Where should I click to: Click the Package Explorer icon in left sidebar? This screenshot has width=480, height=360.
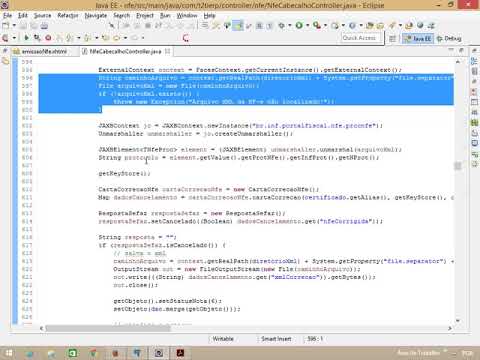(5, 61)
